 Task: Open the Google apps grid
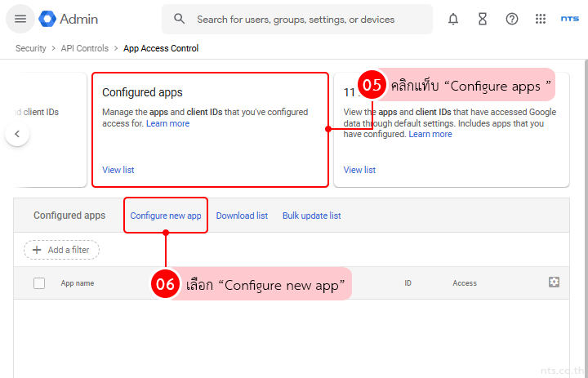(541, 19)
